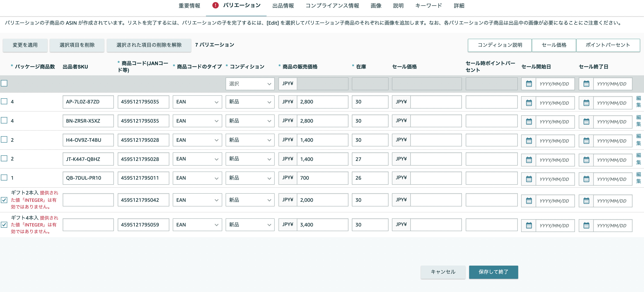Check the checkbox for JT-K447-QBHZ row
Screen dimensions: 644x292
pos(4,159)
